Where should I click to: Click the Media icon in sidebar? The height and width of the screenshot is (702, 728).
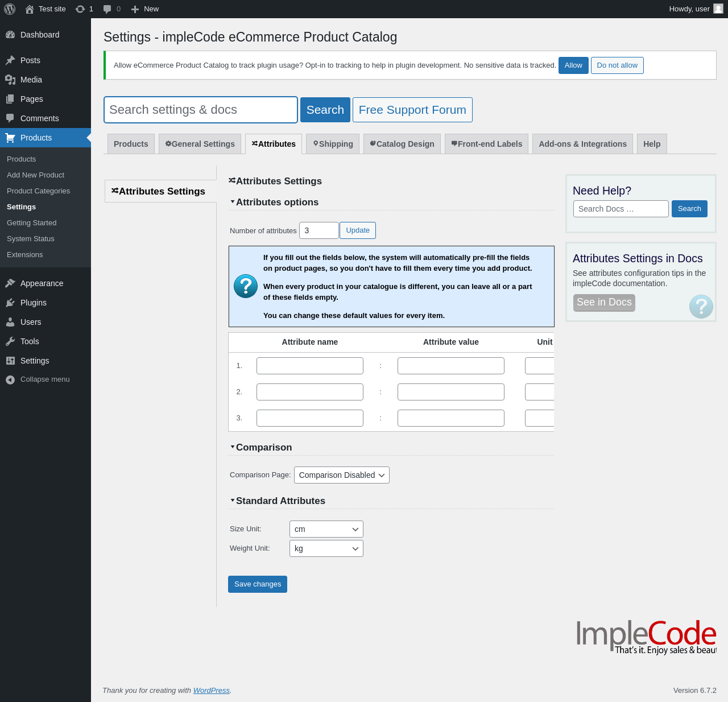(10, 80)
